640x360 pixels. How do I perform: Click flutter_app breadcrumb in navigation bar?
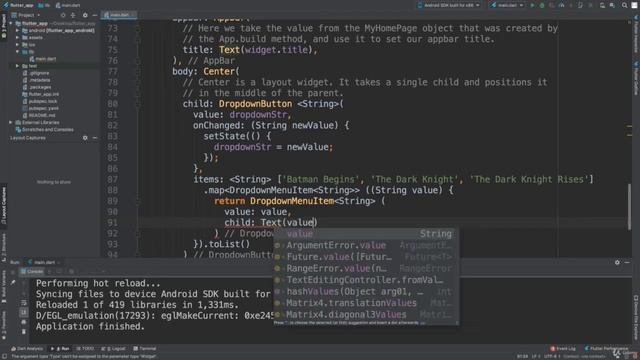tap(18, 5)
